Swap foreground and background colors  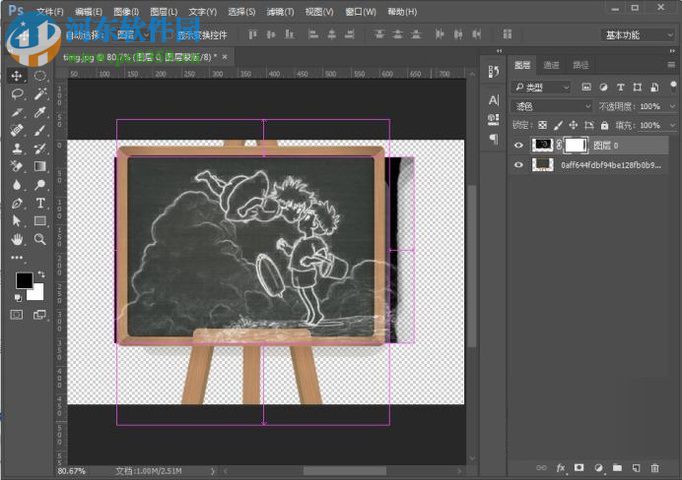point(41,274)
